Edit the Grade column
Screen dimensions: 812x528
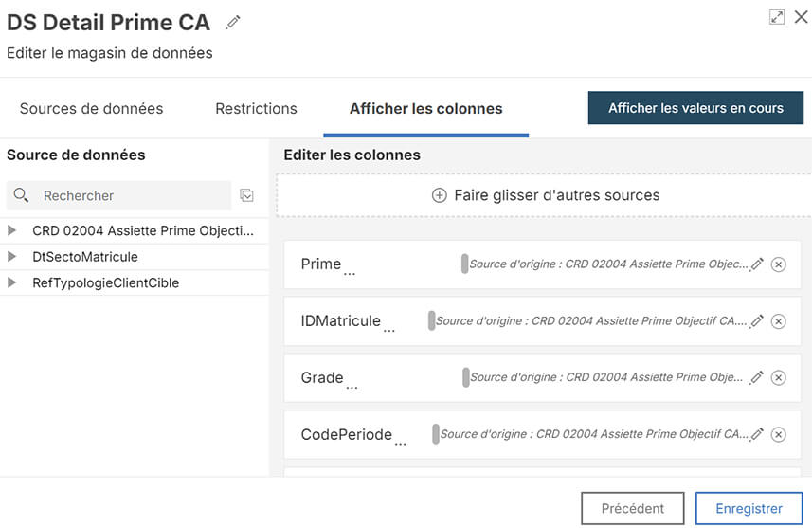(x=757, y=377)
